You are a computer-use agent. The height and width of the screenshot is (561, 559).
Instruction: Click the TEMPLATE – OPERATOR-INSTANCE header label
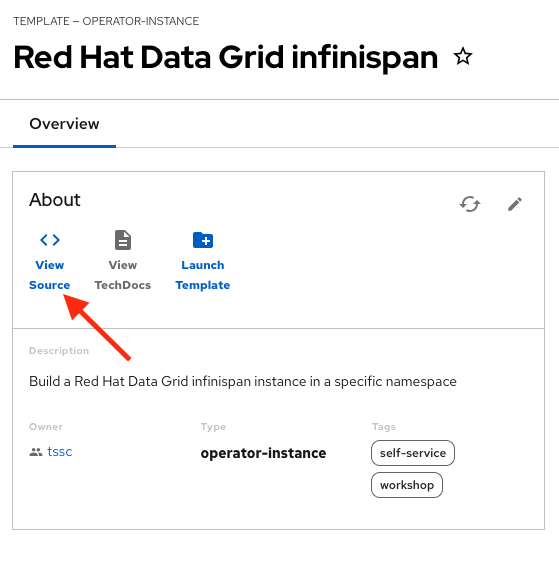click(x=106, y=21)
